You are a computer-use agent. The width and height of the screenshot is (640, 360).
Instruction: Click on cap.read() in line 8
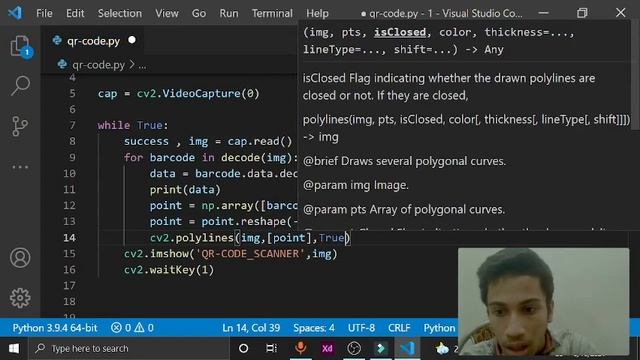pos(260,141)
